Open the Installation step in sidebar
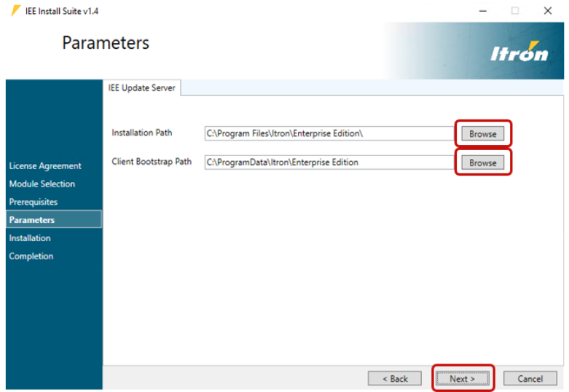The image size is (569, 392). pyautogui.click(x=30, y=238)
